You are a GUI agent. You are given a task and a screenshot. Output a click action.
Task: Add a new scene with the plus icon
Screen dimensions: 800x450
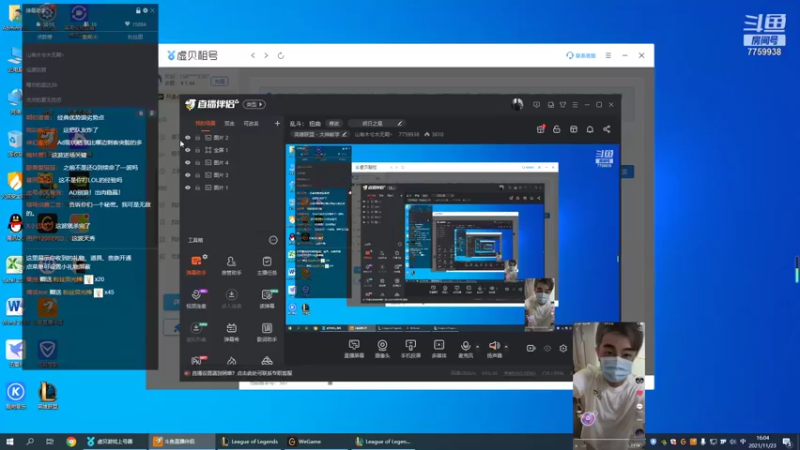coord(277,123)
